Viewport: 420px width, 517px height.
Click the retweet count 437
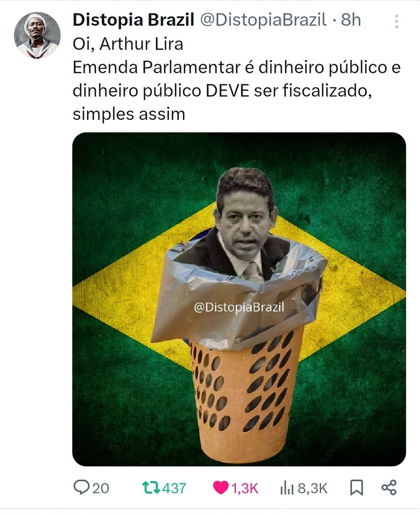(174, 489)
